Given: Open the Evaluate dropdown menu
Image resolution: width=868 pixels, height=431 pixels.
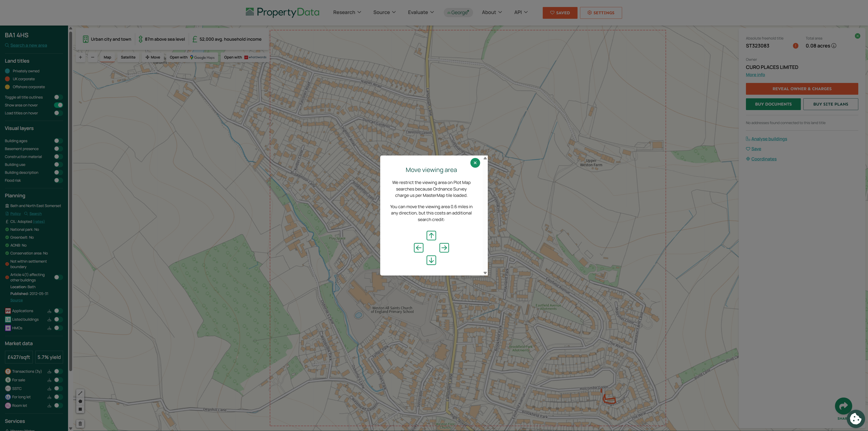Looking at the screenshot, I should coord(420,12).
